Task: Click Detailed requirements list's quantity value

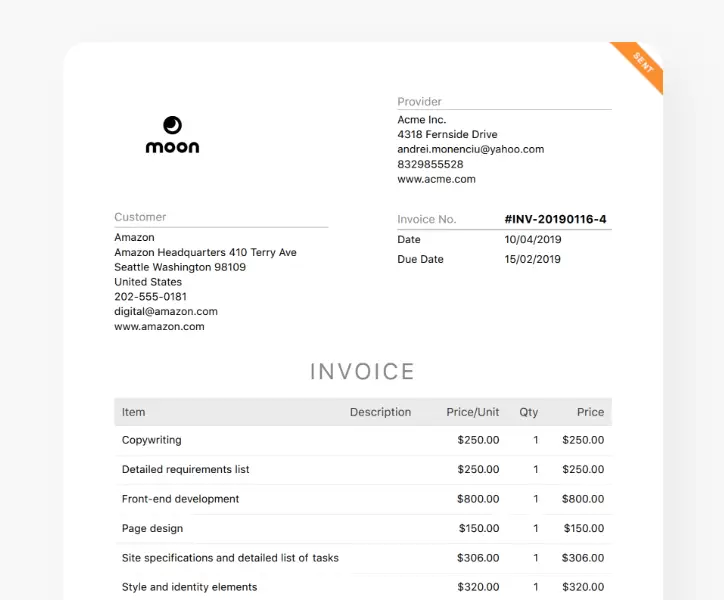Action: coord(536,469)
